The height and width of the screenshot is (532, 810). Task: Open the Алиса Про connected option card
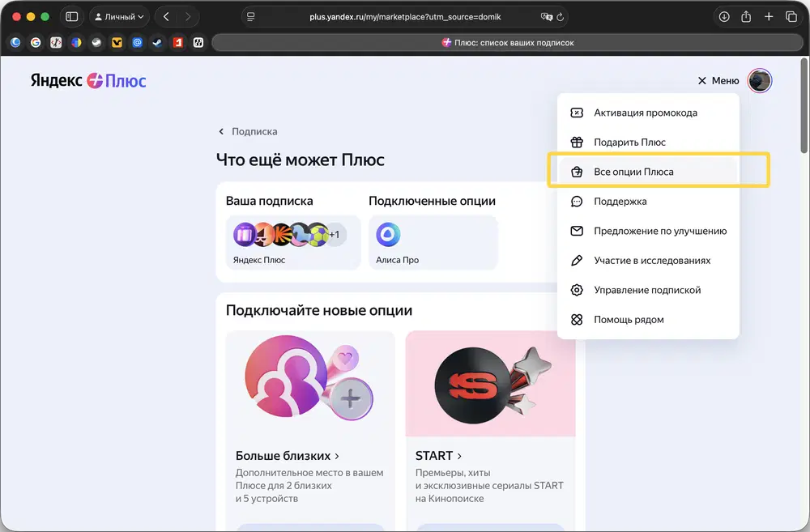[x=433, y=243]
